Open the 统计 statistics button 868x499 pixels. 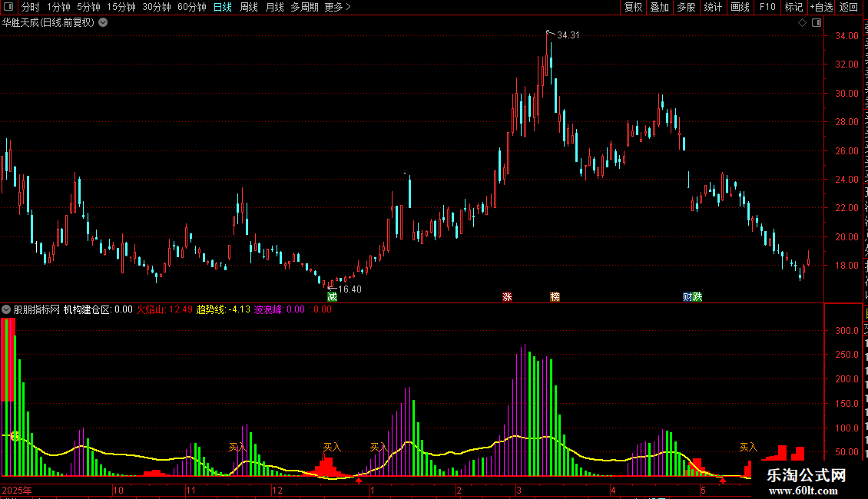point(712,7)
